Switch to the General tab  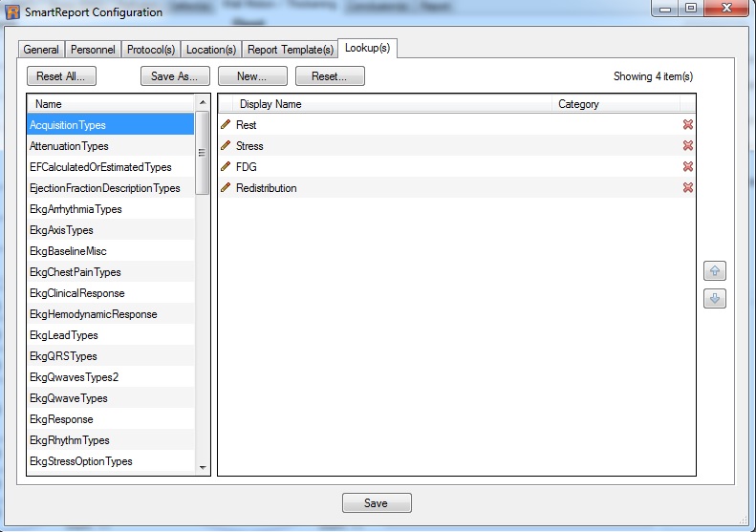point(41,50)
